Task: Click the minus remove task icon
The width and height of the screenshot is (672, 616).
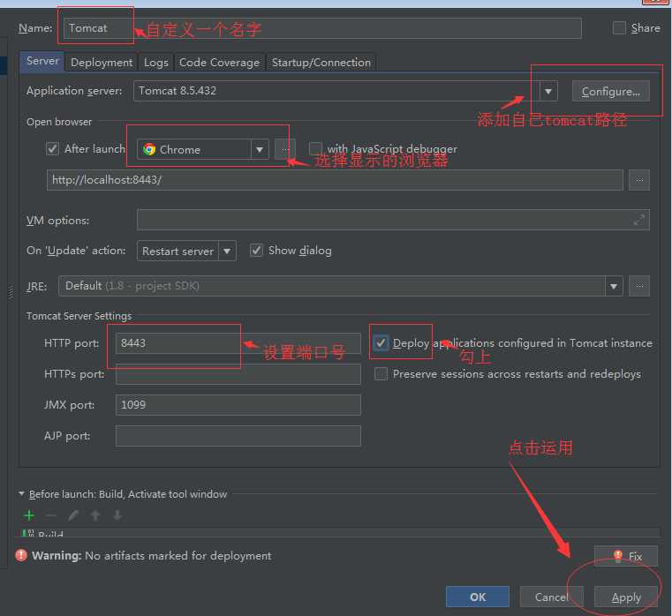Action: point(51,515)
